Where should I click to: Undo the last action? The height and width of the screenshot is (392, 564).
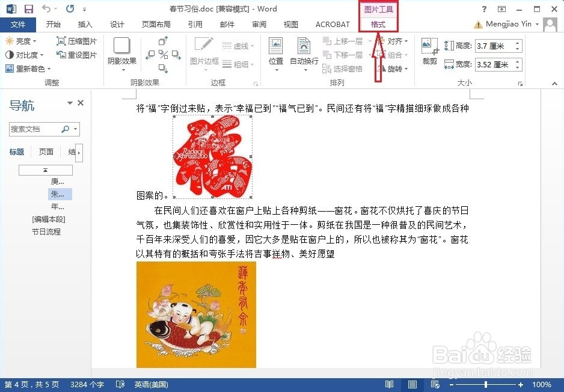tap(46, 8)
